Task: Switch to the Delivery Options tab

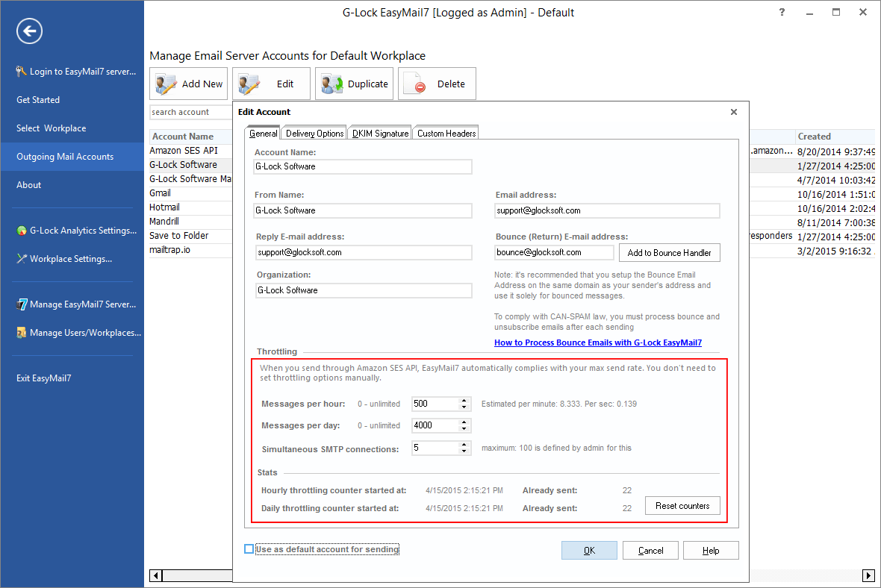Action: coord(314,132)
